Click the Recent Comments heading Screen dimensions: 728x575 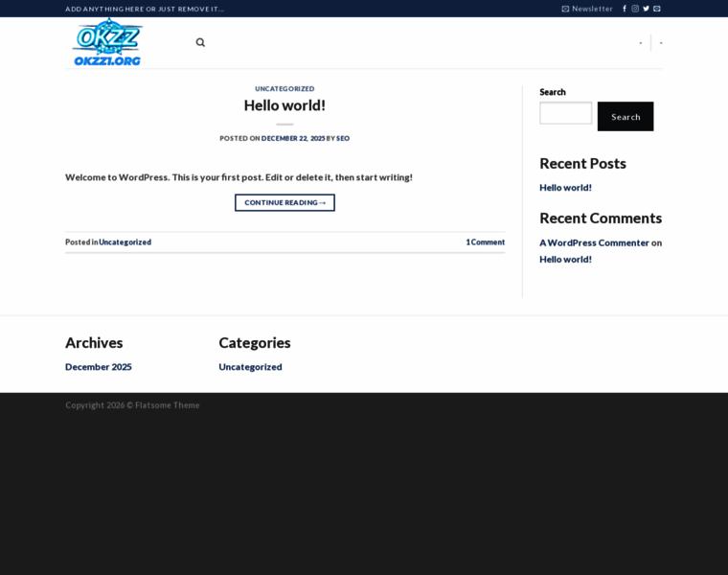601,218
